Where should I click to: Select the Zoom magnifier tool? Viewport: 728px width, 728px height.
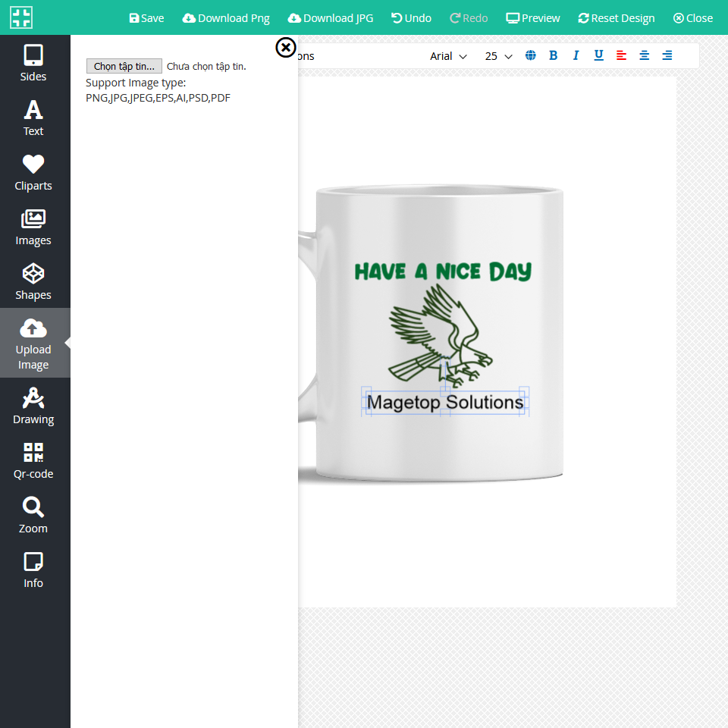tap(33, 515)
